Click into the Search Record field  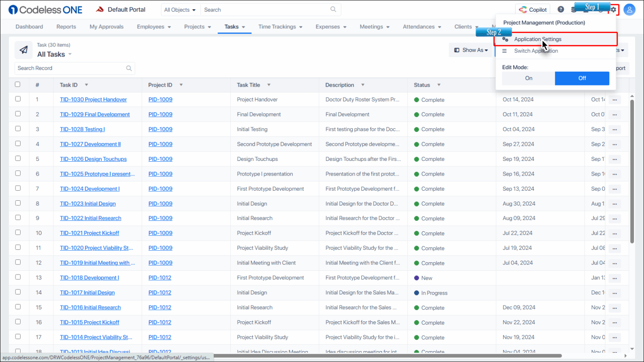pyautogui.click(x=71, y=68)
